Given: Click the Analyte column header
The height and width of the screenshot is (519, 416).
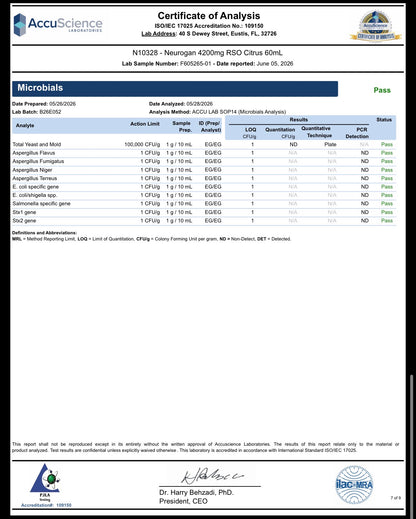Looking at the screenshot, I should click(x=25, y=125).
